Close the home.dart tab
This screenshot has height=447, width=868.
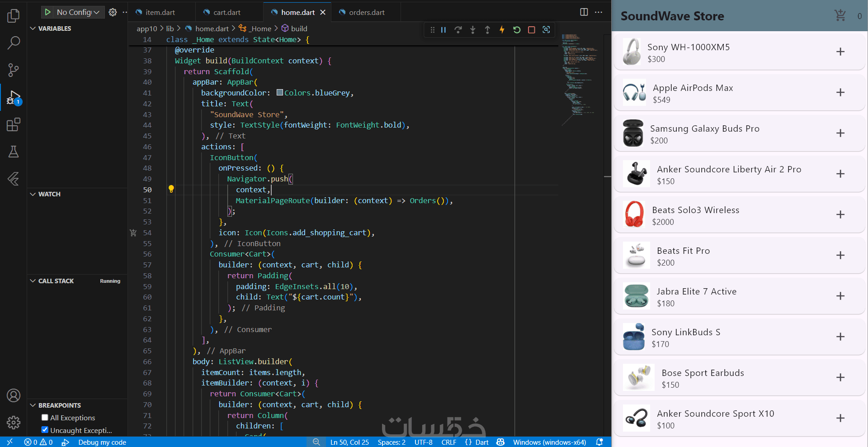pos(323,12)
